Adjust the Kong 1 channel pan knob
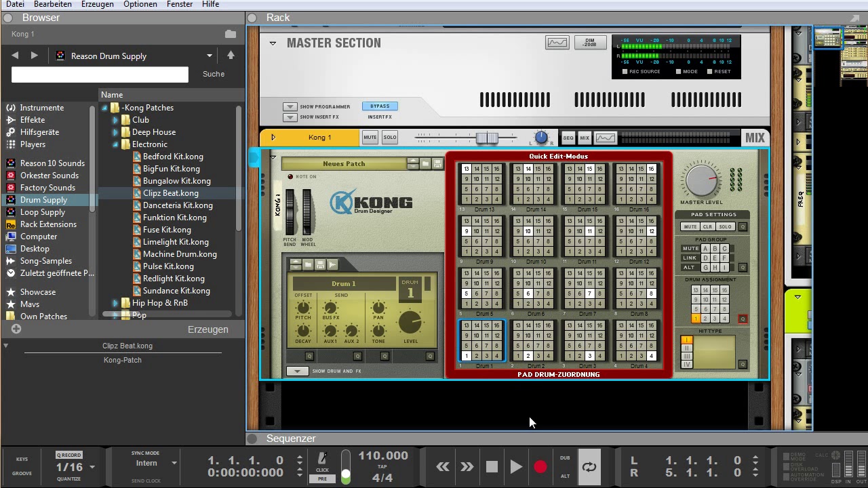This screenshot has width=868, height=488. coord(541,138)
